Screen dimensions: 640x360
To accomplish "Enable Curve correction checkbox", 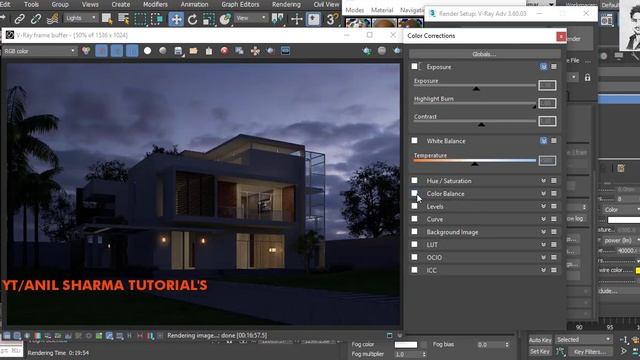I will coord(415,219).
